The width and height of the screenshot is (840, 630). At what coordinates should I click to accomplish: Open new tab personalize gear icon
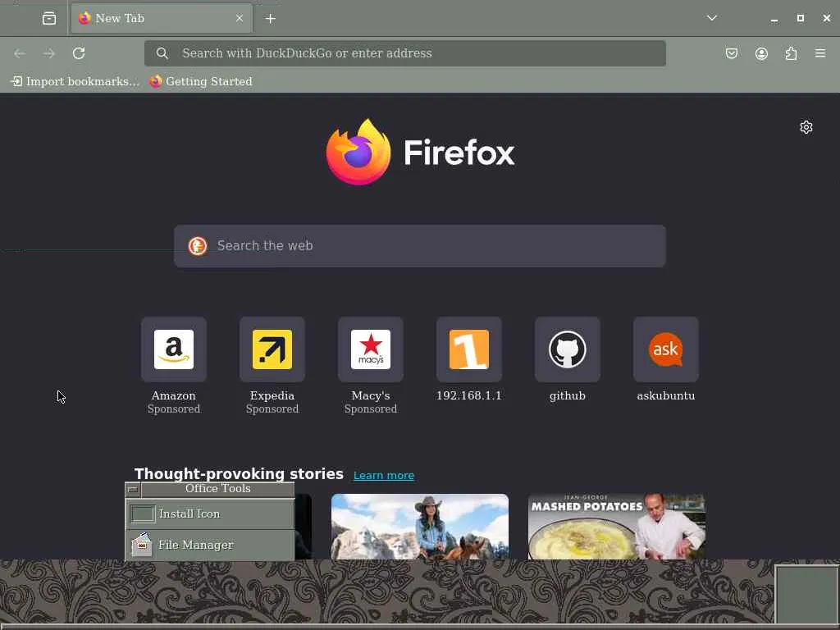[x=806, y=127]
